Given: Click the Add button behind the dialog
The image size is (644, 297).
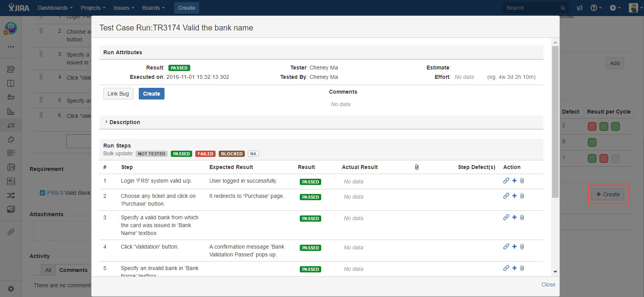Looking at the screenshot, I should (x=615, y=63).
